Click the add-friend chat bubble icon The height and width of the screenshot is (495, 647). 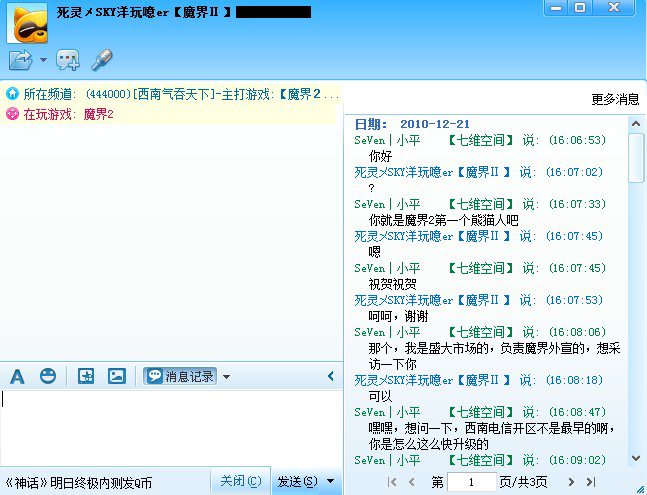pyautogui.click(x=68, y=60)
